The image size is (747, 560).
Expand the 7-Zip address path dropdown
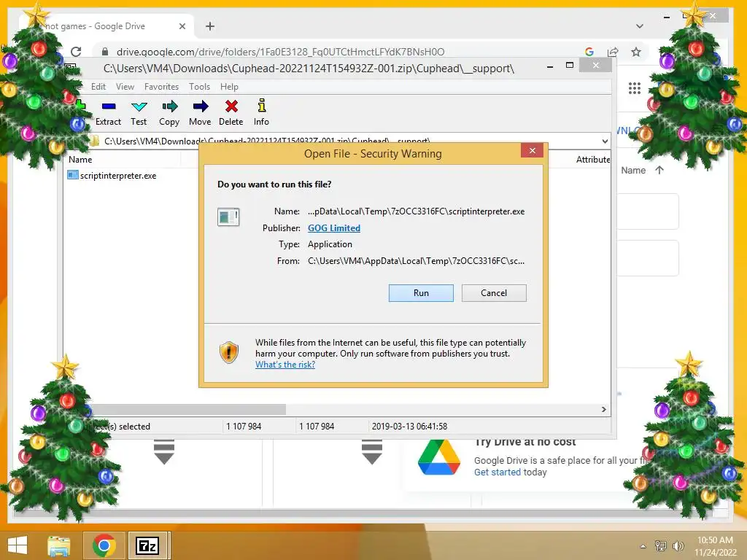(605, 141)
